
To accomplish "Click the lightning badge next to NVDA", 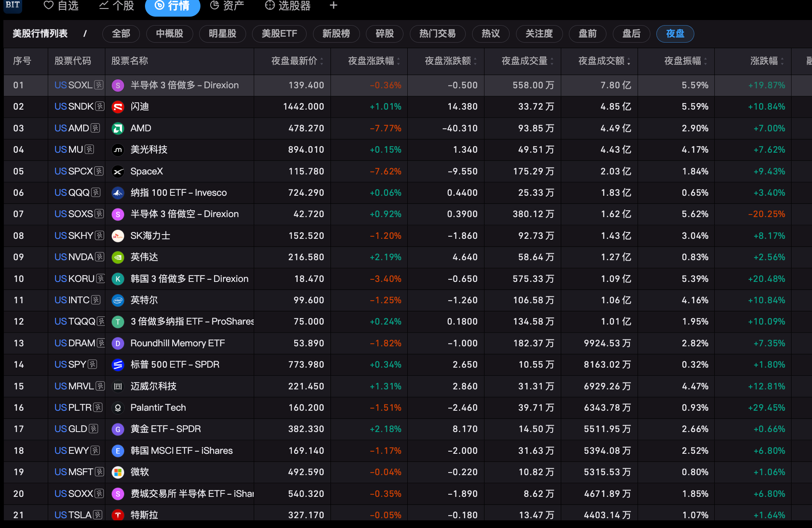I will (x=100, y=257).
